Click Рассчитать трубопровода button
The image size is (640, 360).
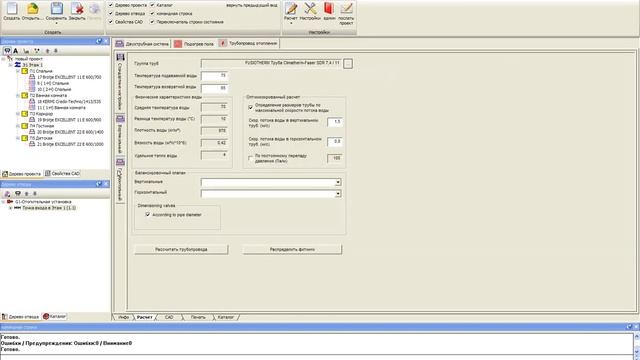pyautogui.click(x=181, y=249)
